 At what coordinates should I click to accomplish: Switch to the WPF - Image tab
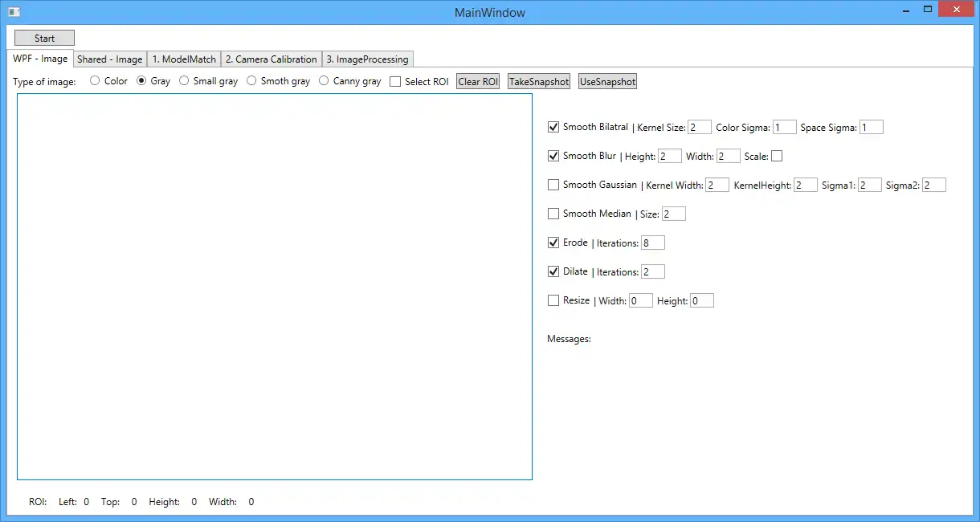point(40,59)
